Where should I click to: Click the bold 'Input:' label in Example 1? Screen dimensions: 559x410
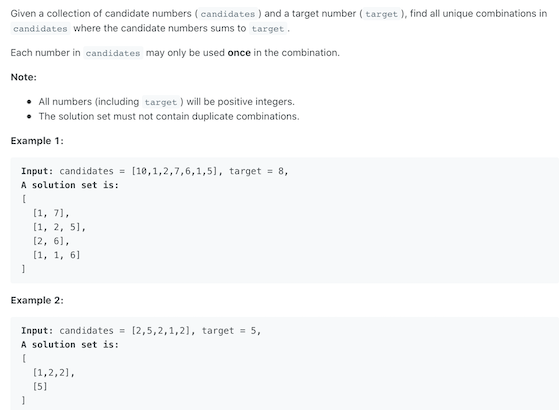tap(37, 171)
